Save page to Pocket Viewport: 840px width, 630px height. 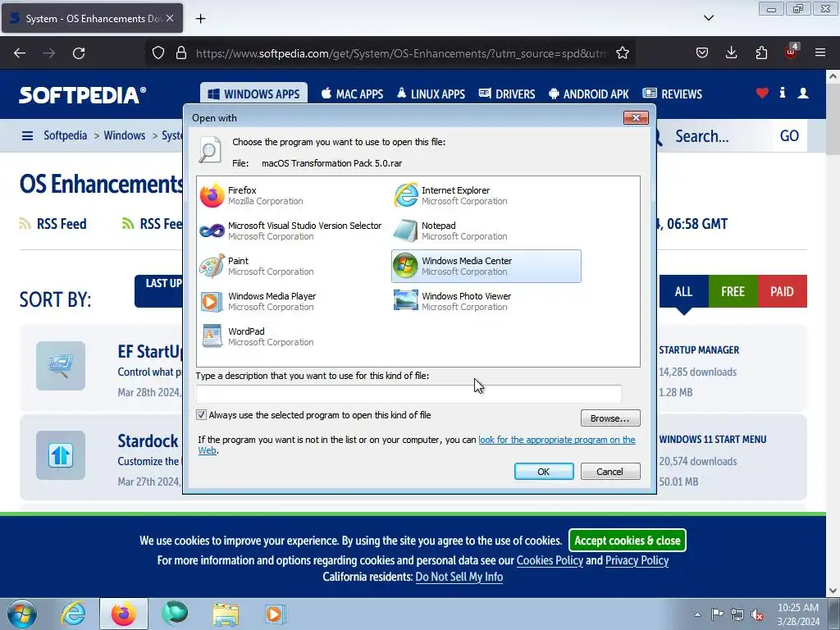point(702,53)
